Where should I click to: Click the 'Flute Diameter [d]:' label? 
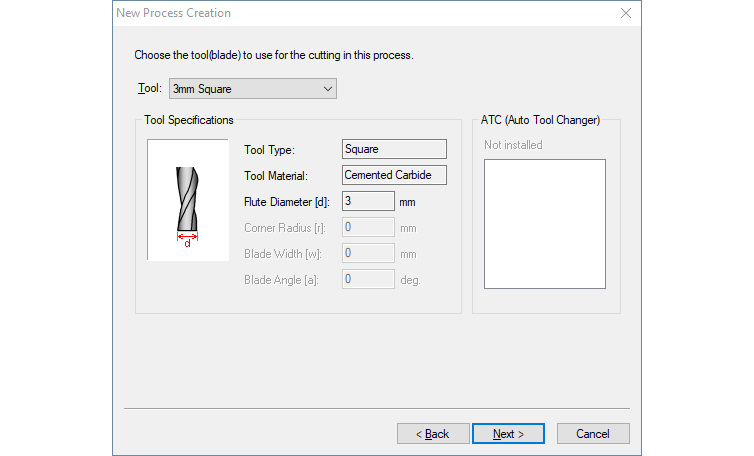[x=286, y=202]
